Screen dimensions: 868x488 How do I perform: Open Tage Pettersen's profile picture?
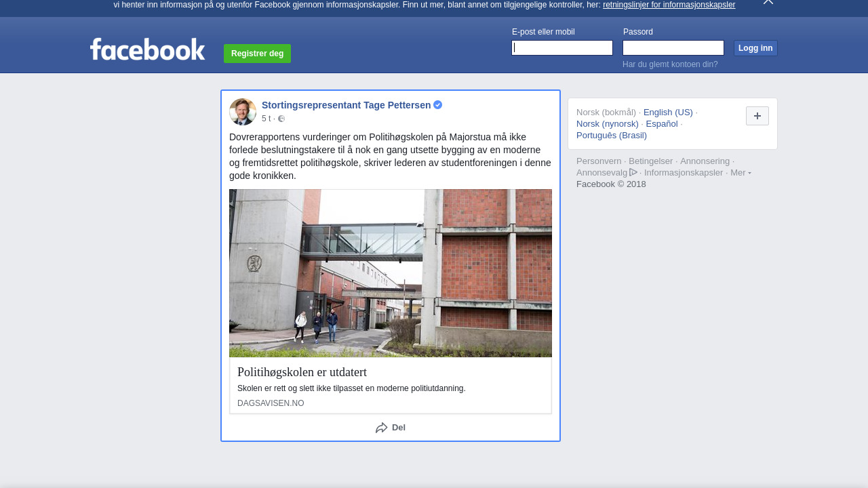(243, 112)
